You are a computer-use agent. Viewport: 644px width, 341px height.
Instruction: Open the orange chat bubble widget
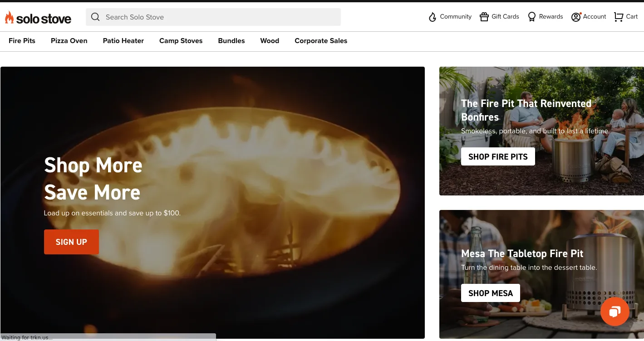[615, 312]
